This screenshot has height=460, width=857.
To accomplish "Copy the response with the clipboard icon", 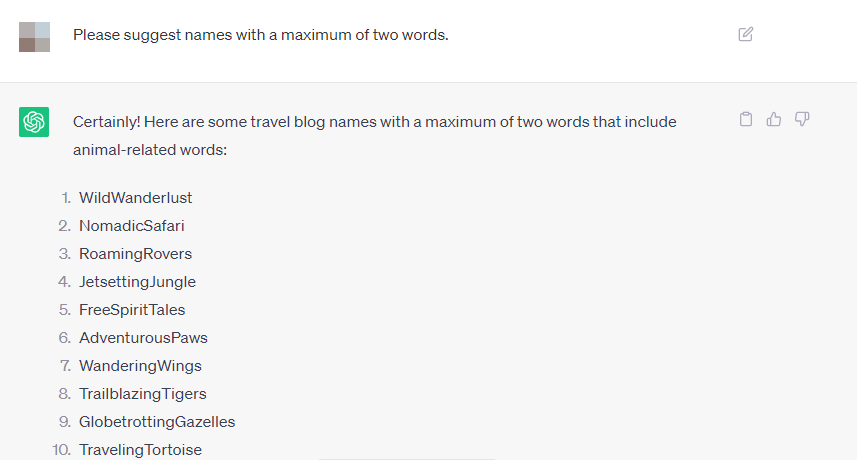I will tap(745, 119).
